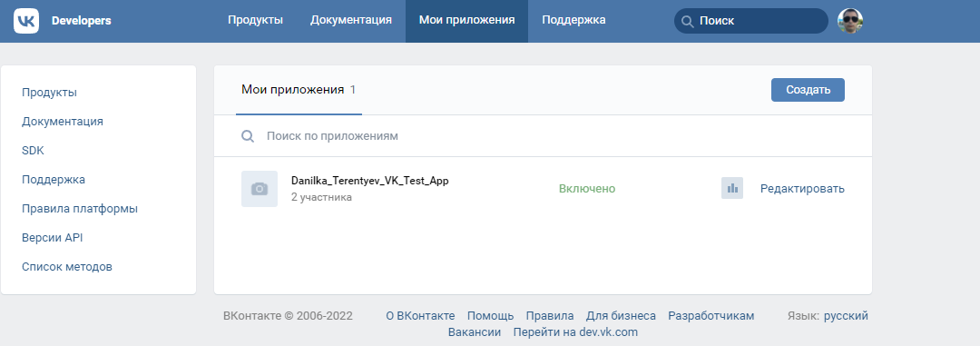Open the Разработчикам footer link

click(x=711, y=316)
